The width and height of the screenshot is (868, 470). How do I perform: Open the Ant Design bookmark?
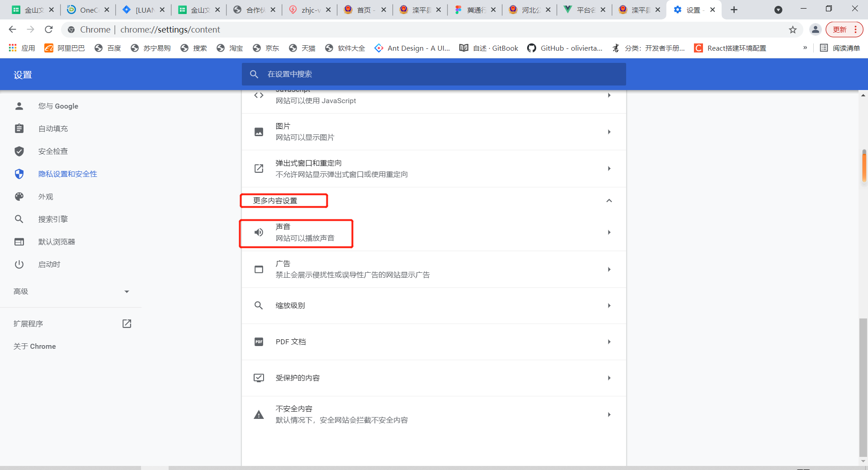tap(412, 48)
